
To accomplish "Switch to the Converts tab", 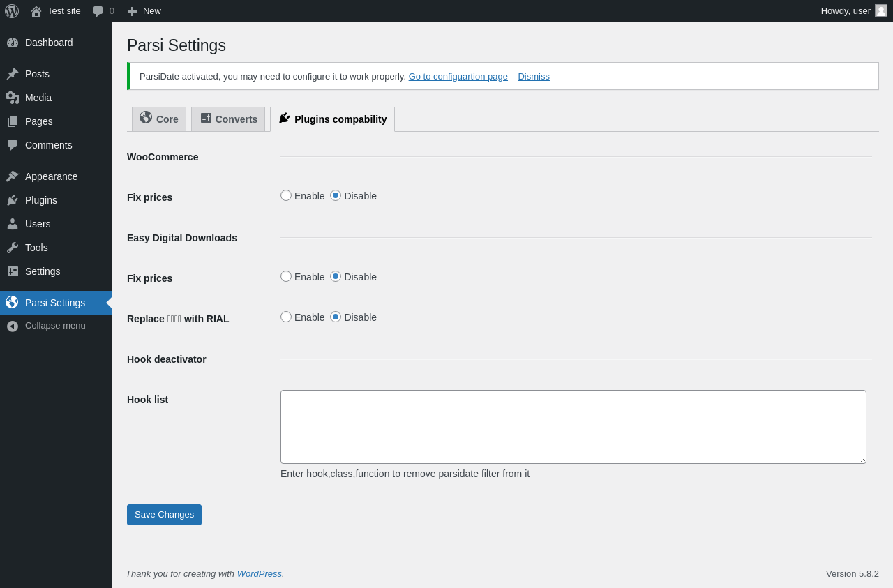I will [228, 119].
